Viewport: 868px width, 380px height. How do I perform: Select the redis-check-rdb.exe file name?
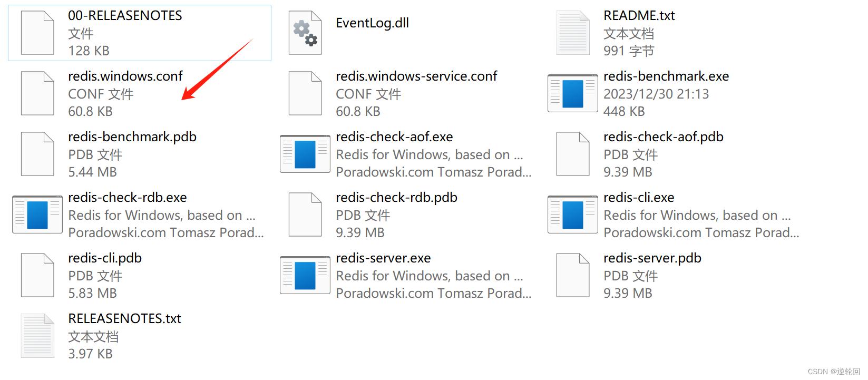coord(128,198)
